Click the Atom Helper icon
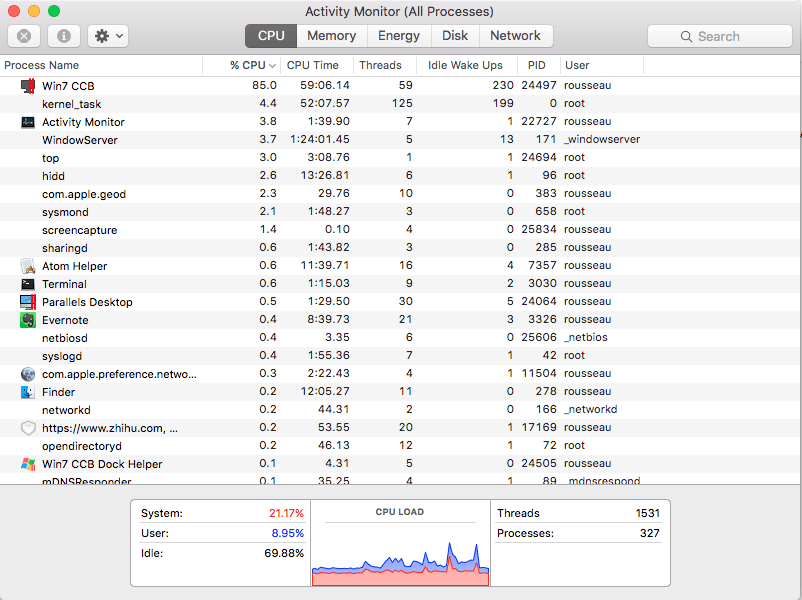The width and height of the screenshot is (802, 600). click(x=28, y=266)
